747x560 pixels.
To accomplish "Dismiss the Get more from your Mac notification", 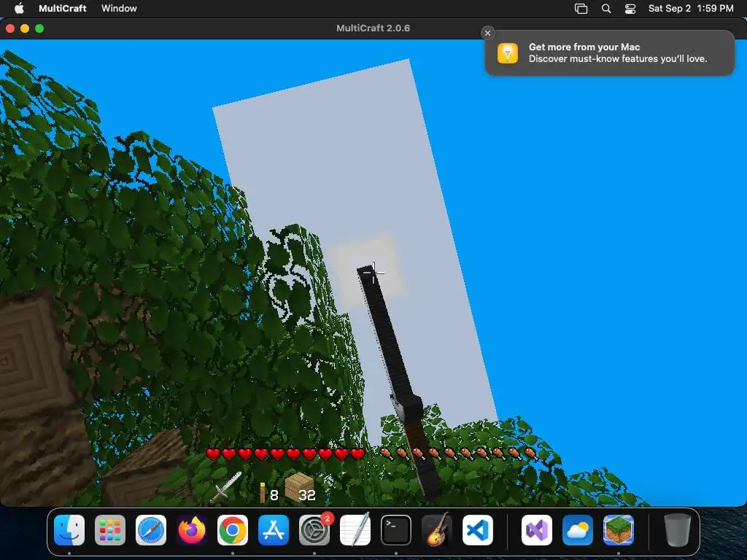I will (487, 33).
